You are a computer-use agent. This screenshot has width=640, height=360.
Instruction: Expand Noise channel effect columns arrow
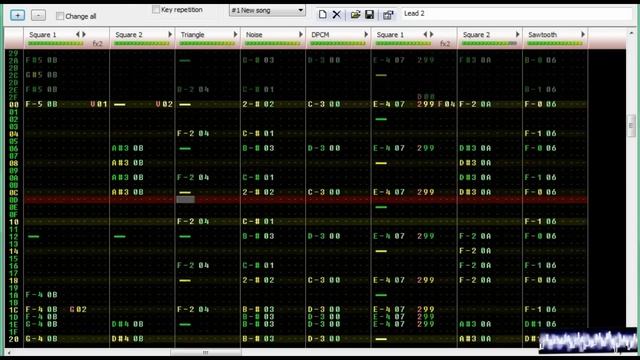coord(300,35)
